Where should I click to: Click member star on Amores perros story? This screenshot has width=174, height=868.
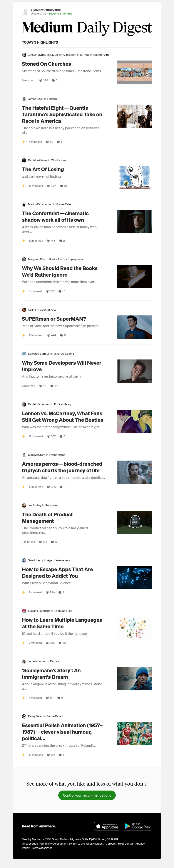point(24,487)
